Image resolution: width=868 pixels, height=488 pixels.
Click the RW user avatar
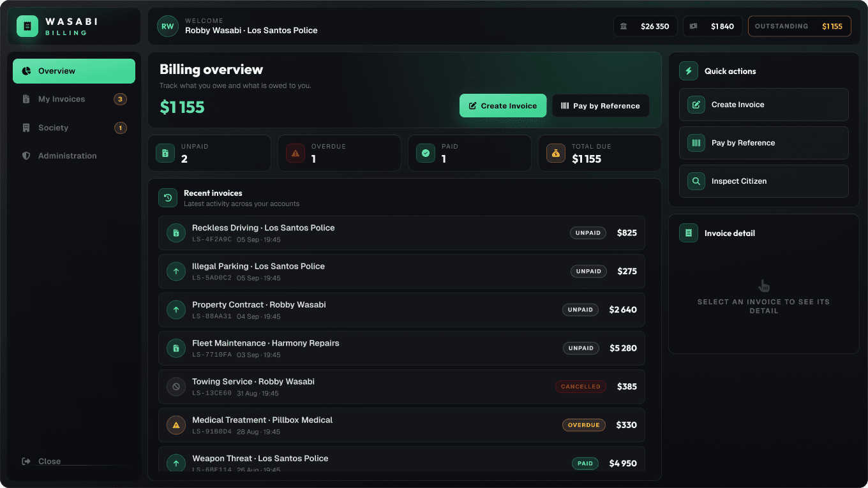click(x=167, y=26)
